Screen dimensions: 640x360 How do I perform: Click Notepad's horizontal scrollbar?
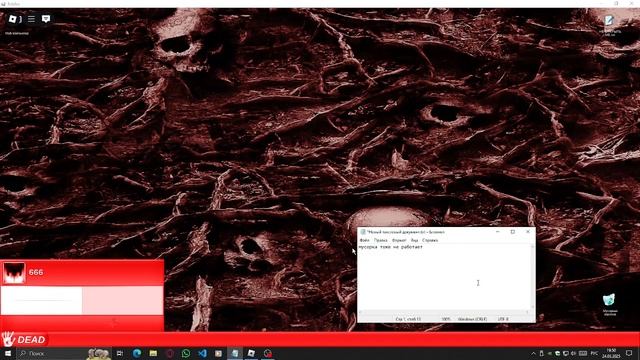pos(444,312)
